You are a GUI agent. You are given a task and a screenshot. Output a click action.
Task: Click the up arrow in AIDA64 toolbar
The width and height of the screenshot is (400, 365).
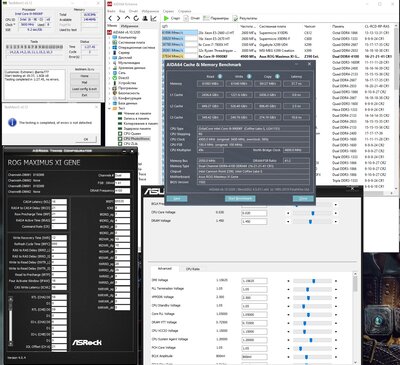point(127,18)
